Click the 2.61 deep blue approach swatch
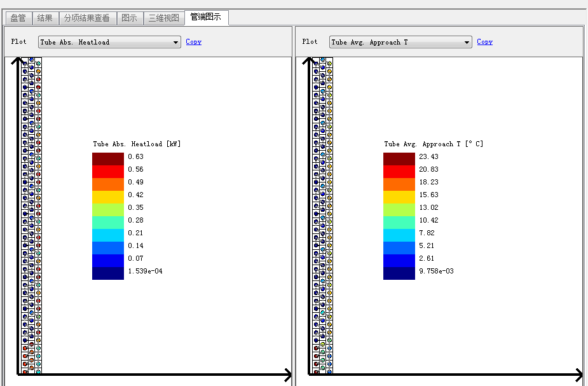588x386 pixels. tap(399, 261)
